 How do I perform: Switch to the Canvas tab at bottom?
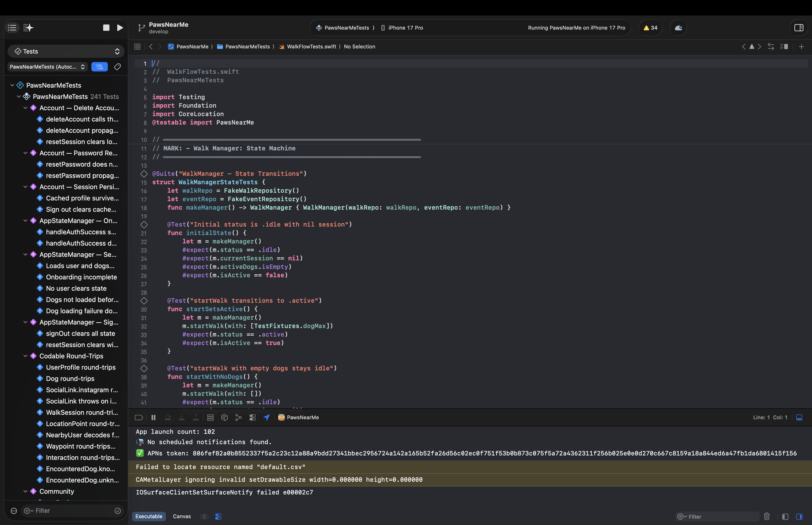click(182, 517)
